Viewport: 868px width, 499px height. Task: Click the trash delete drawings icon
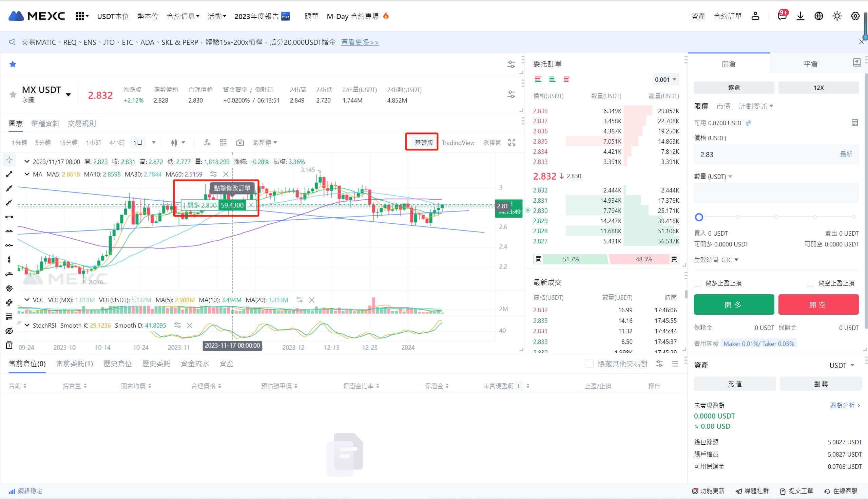click(9, 345)
